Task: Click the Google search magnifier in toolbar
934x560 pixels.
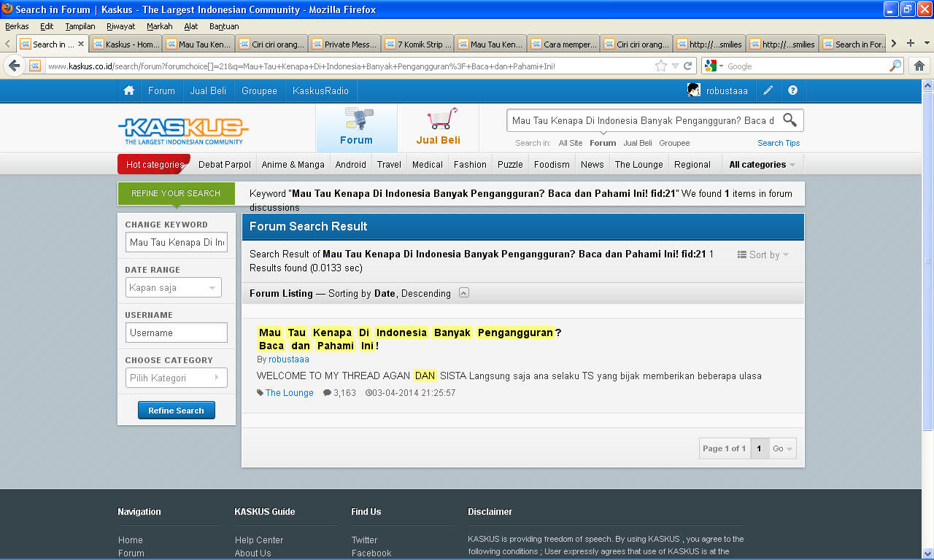Action: click(x=895, y=66)
